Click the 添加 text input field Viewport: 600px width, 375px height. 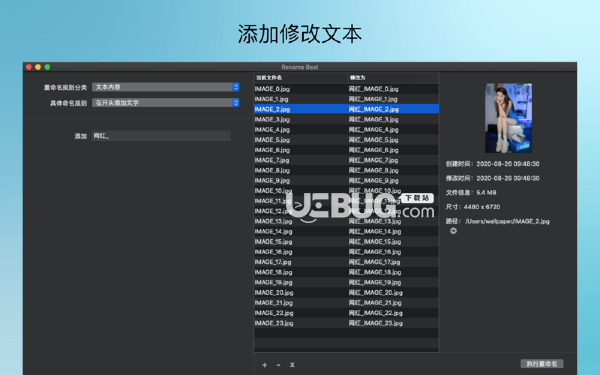[161, 136]
